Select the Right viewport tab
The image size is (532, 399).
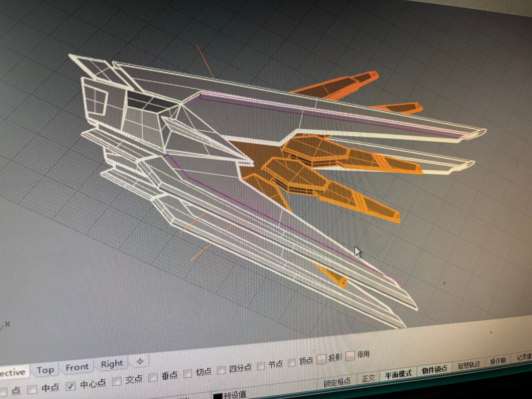[112, 364]
